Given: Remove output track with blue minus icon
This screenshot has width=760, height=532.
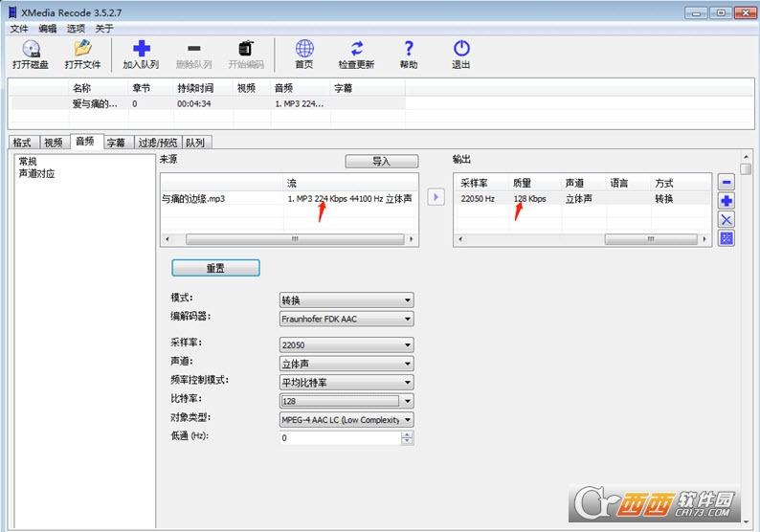Looking at the screenshot, I should [x=726, y=182].
